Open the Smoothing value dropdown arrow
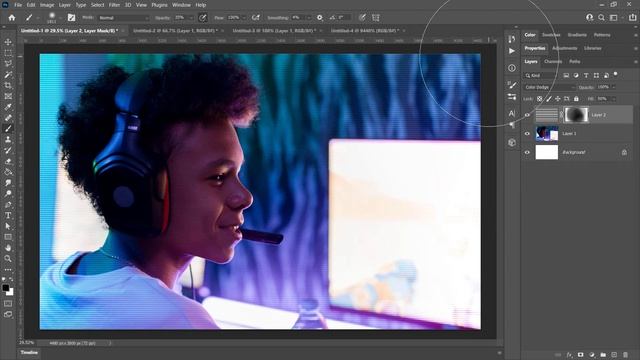 tap(309, 18)
